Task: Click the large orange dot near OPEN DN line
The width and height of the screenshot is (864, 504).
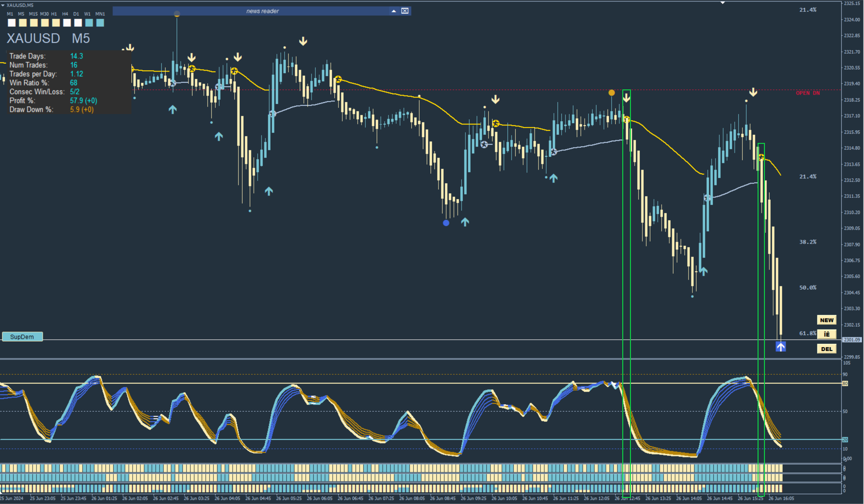Action: click(611, 93)
